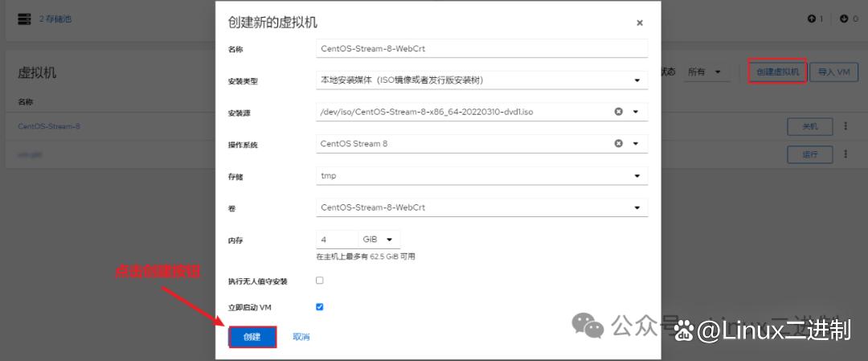Click the 安装源 path text field

click(x=463, y=112)
